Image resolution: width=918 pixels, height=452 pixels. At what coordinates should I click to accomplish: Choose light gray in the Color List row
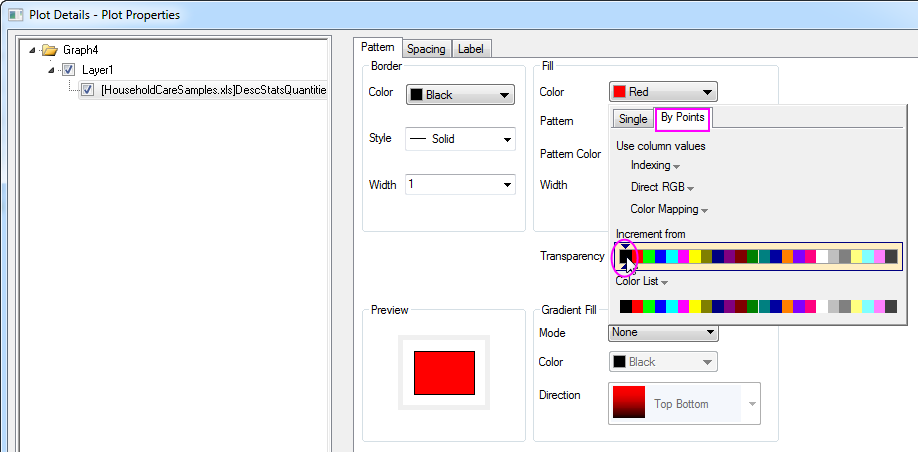pyautogui.click(x=833, y=306)
